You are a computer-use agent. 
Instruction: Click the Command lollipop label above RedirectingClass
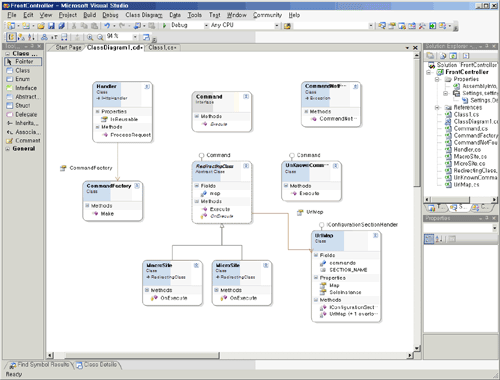point(218,155)
